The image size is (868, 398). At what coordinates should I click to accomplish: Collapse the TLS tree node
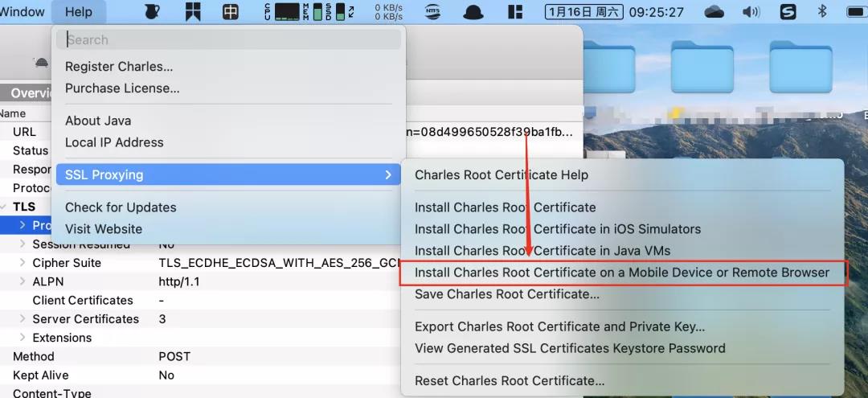click(x=4, y=207)
